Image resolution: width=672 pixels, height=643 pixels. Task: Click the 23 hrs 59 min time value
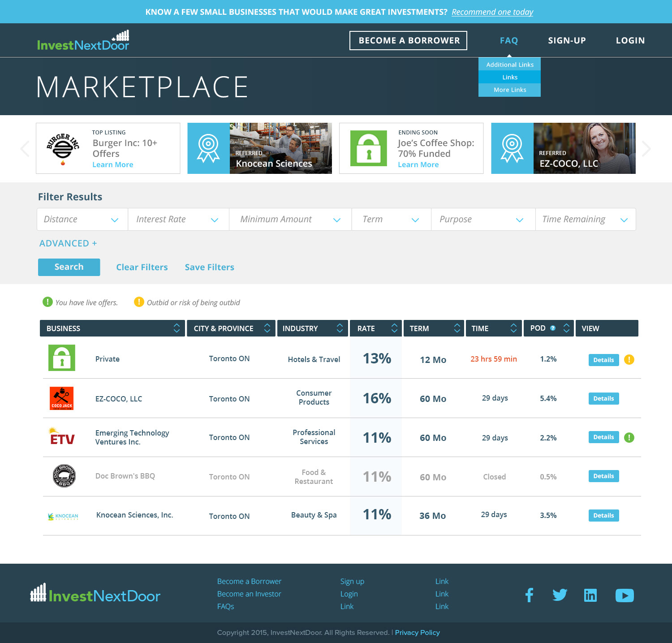tap(494, 359)
